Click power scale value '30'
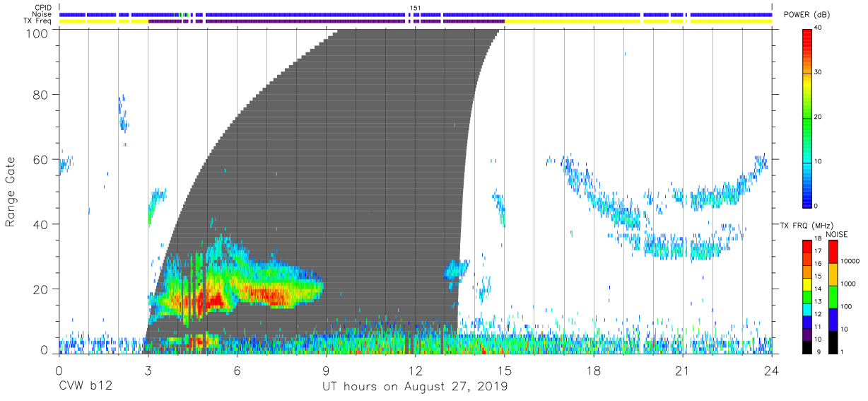Viewport: 868px width, 401px height. pyautogui.click(x=819, y=73)
